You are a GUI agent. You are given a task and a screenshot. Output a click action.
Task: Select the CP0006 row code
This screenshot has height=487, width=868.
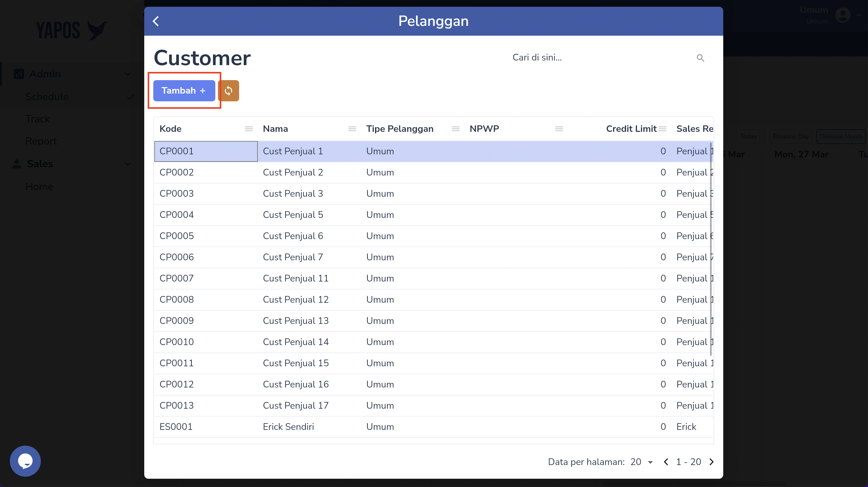coord(177,257)
